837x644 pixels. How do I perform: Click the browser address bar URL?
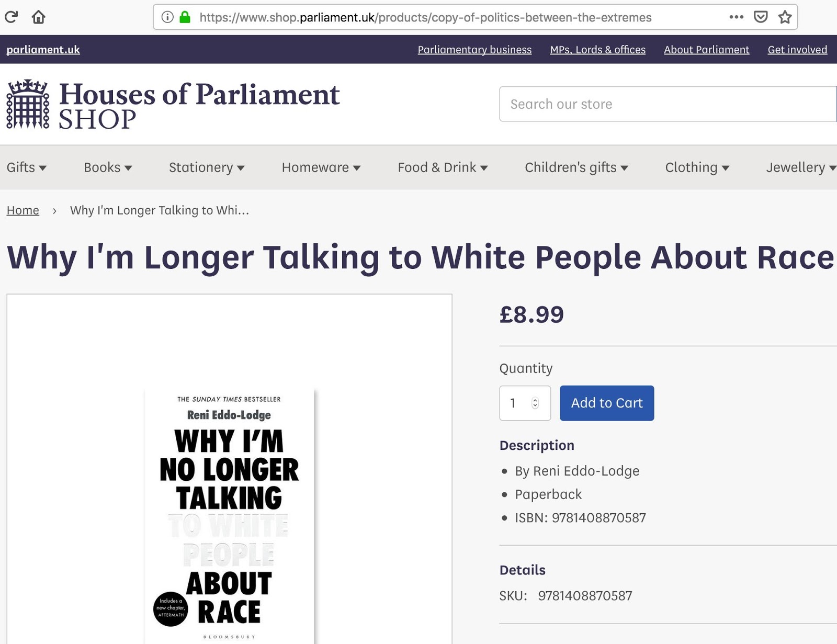(425, 17)
